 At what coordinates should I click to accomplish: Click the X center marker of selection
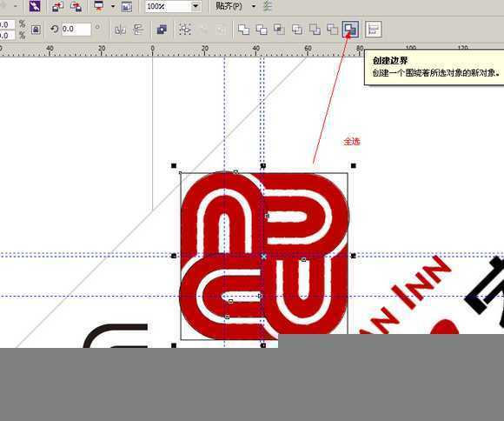click(x=263, y=257)
